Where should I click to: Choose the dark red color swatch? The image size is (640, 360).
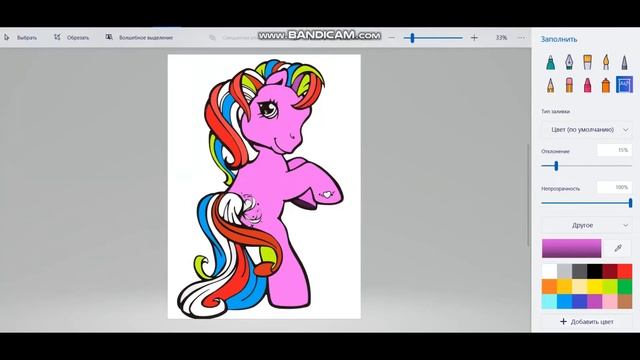(x=609, y=271)
